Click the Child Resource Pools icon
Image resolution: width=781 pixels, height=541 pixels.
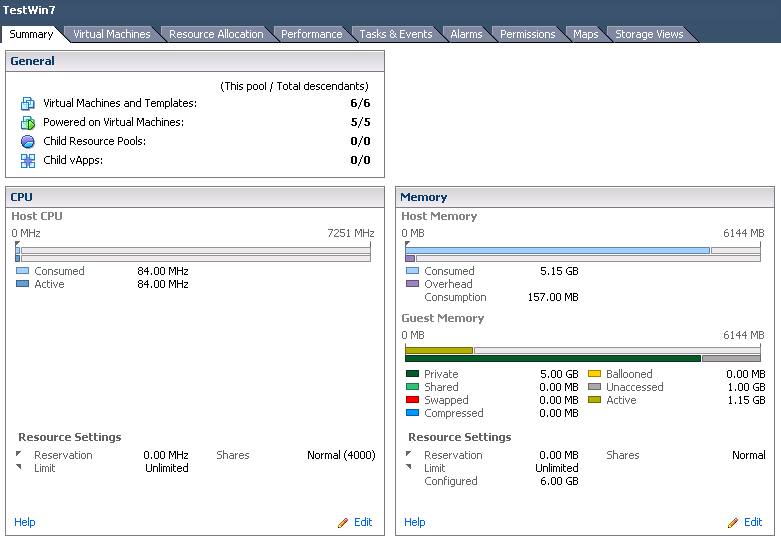[x=27, y=141]
